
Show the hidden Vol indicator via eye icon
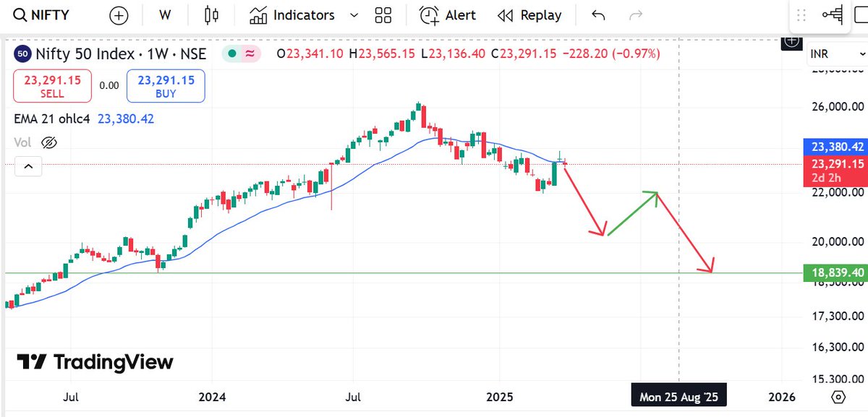tap(49, 142)
